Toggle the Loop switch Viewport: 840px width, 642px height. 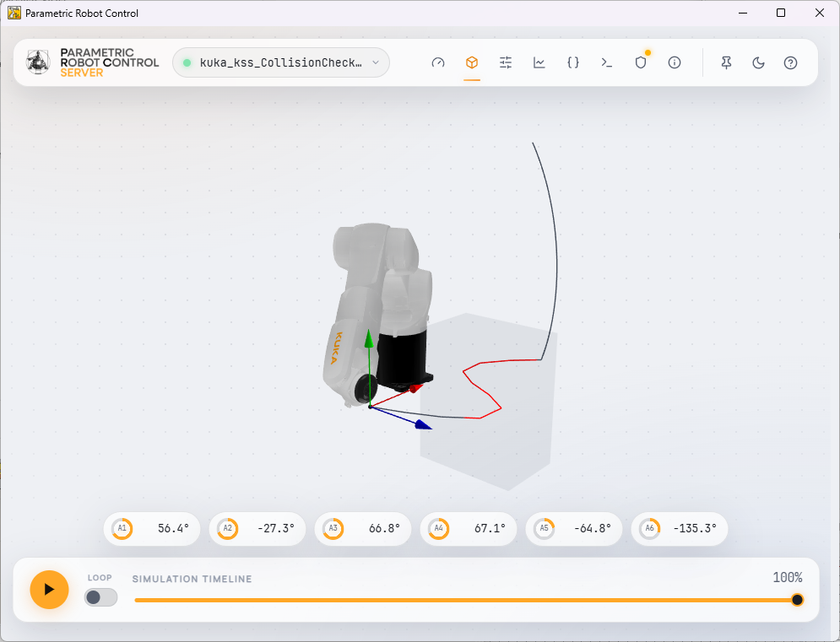click(100, 597)
